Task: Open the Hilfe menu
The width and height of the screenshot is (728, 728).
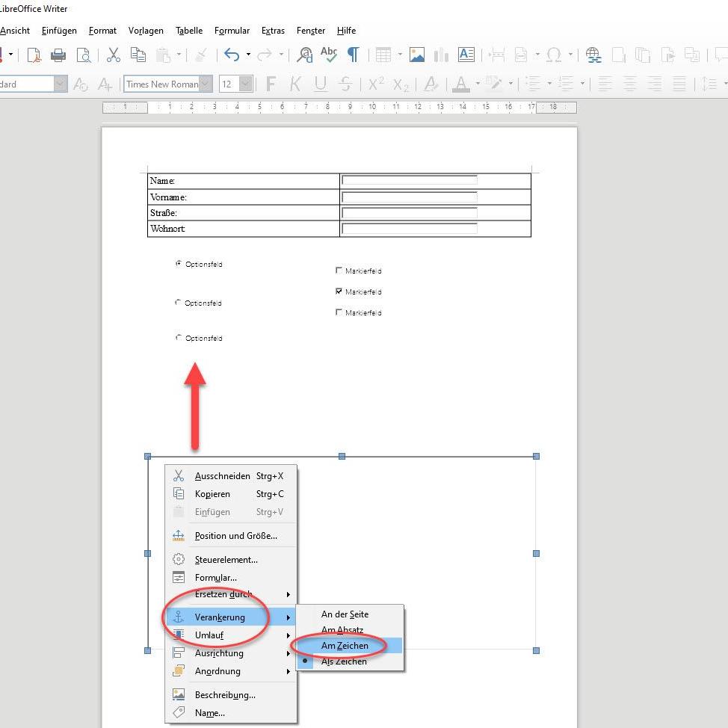Action: tap(346, 31)
